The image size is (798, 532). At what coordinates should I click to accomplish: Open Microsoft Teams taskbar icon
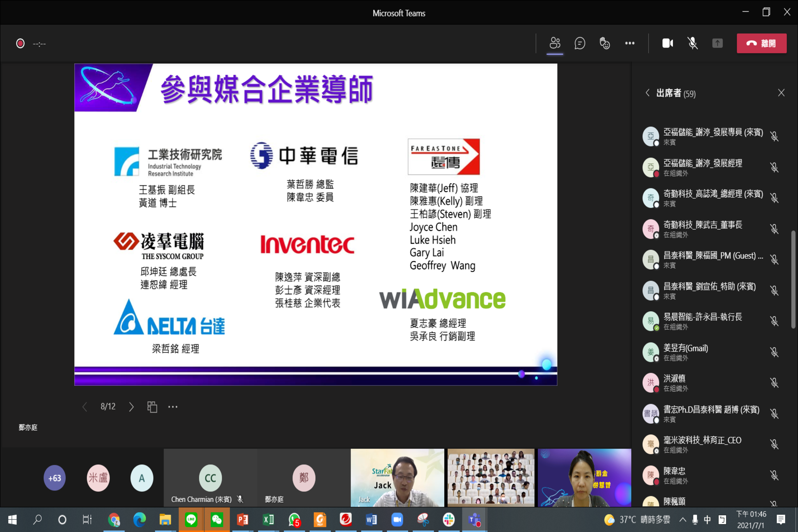[x=474, y=520]
